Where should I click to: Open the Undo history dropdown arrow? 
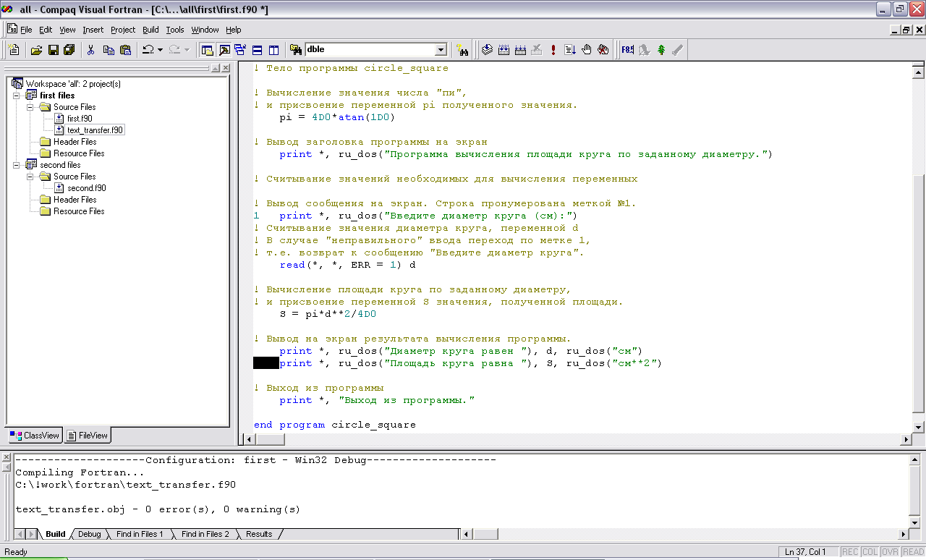pyautogui.click(x=159, y=50)
